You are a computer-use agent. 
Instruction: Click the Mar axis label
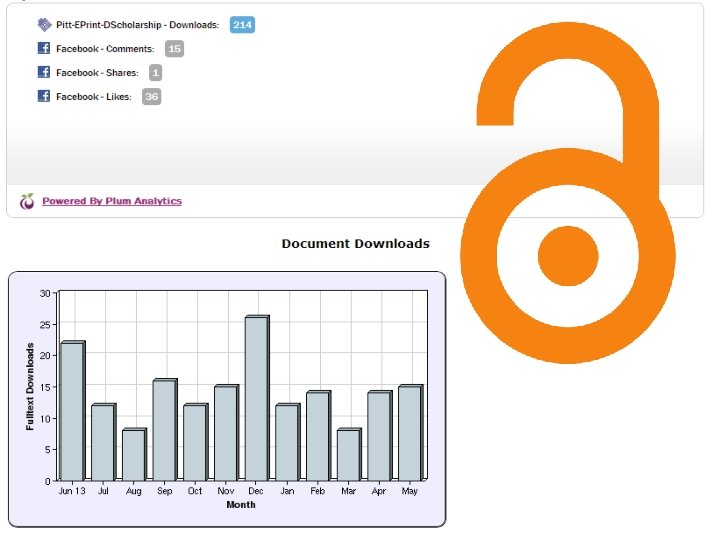click(349, 491)
